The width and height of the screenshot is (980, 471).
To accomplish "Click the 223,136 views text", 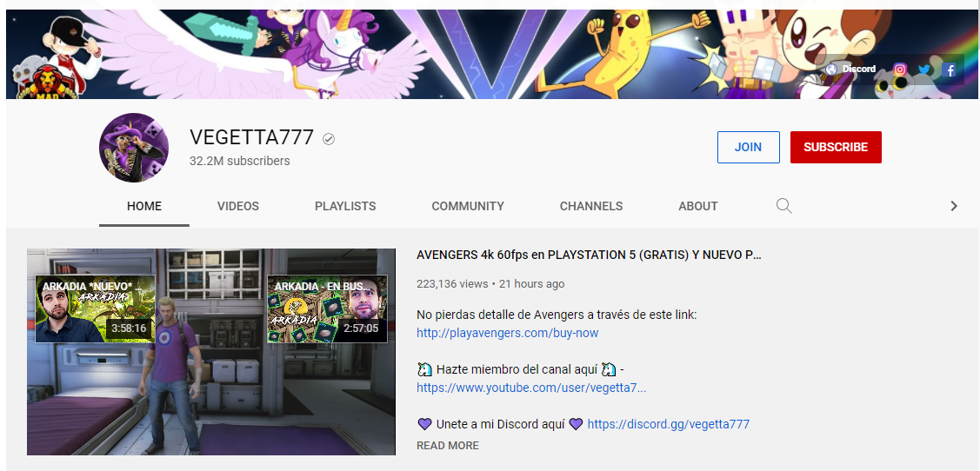I will click(452, 283).
